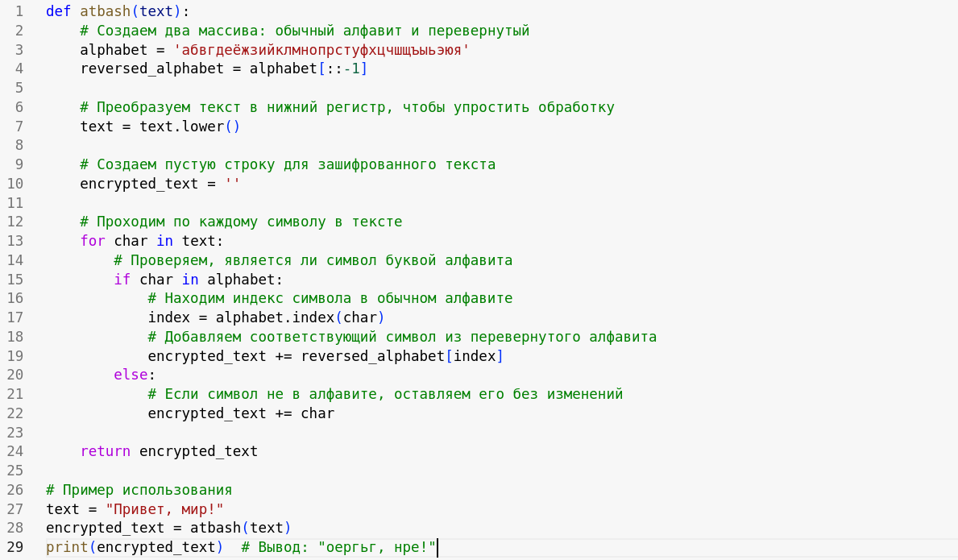Click the output comment 'Вывод: "оергьг, нре!"'
This screenshot has width=958, height=560.
coord(338,547)
